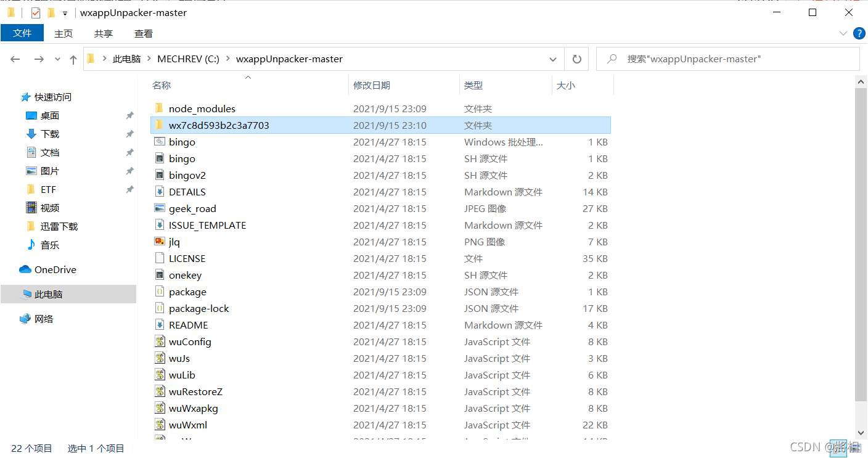This screenshot has height=458, width=868.
Task: Open the customize quick access toolbar dropdown
Action: 64,13
